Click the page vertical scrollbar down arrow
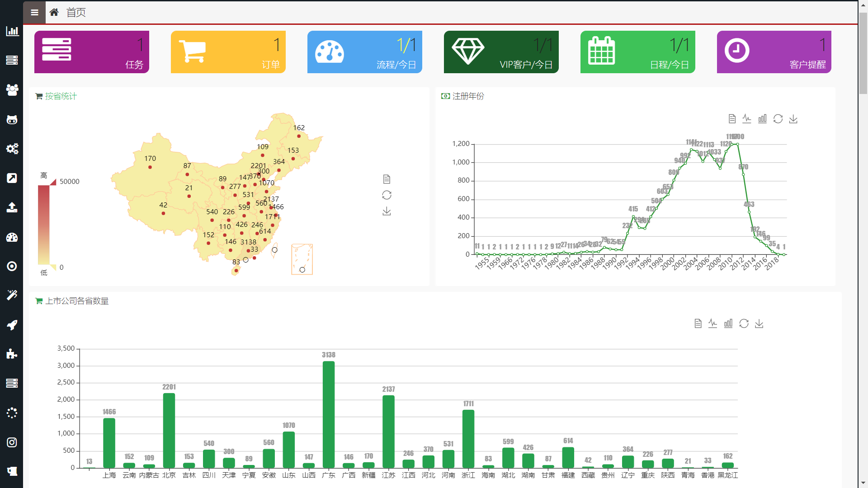Viewport: 868px width, 488px height. tap(863, 483)
